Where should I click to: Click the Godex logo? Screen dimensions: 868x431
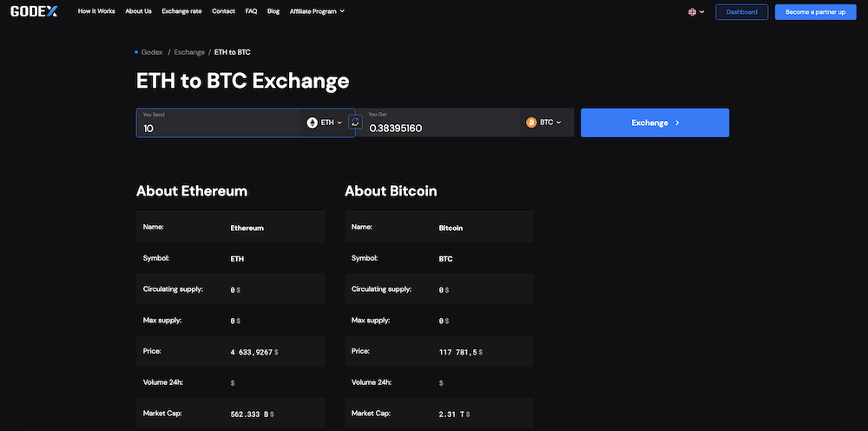coord(34,11)
